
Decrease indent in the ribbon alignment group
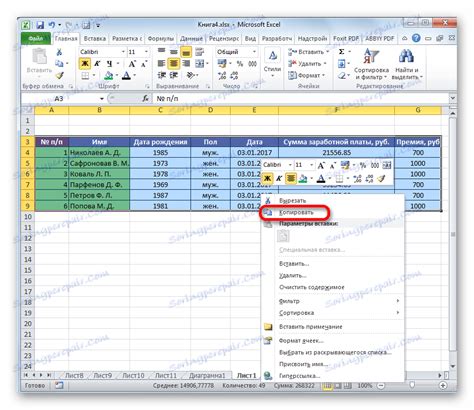[x=161, y=76]
